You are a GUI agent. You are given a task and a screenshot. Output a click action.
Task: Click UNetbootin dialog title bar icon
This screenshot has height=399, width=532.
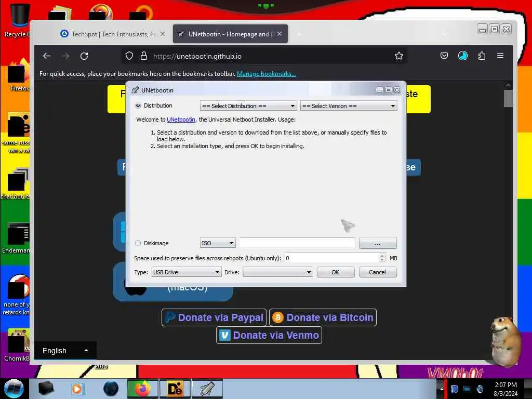(x=135, y=90)
